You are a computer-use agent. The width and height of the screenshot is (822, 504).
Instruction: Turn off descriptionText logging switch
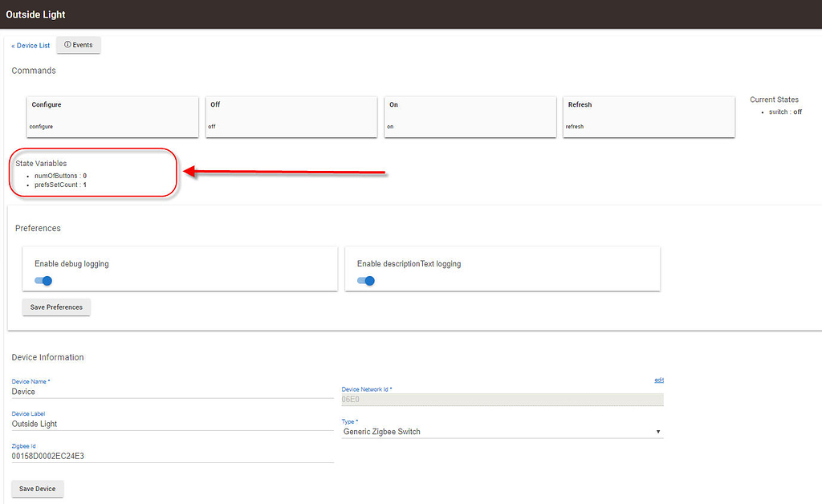point(366,281)
